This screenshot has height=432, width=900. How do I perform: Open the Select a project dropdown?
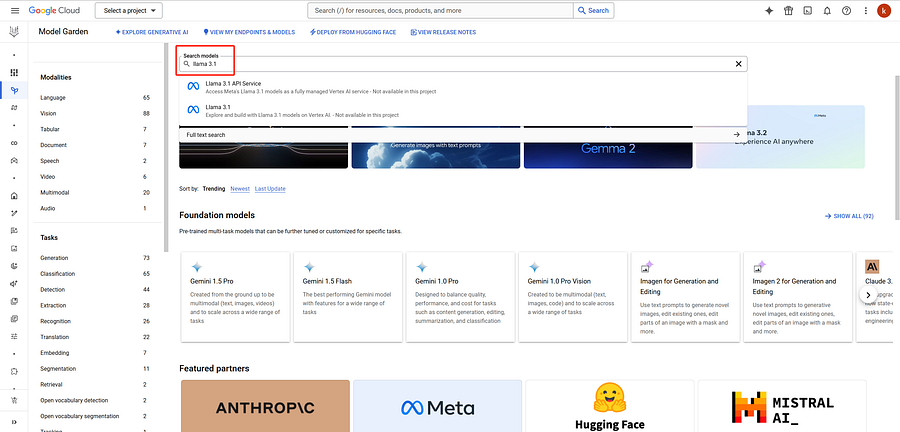tap(129, 10)
